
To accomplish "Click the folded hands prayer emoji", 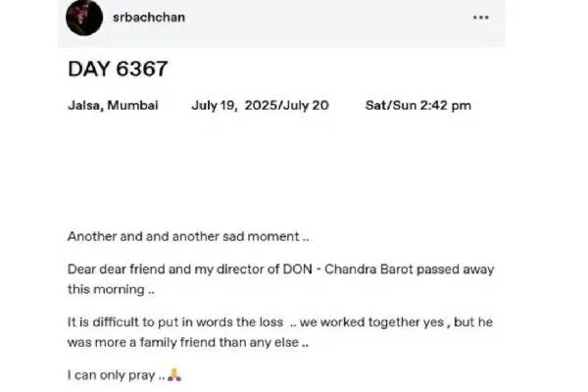I will point(174,374).
